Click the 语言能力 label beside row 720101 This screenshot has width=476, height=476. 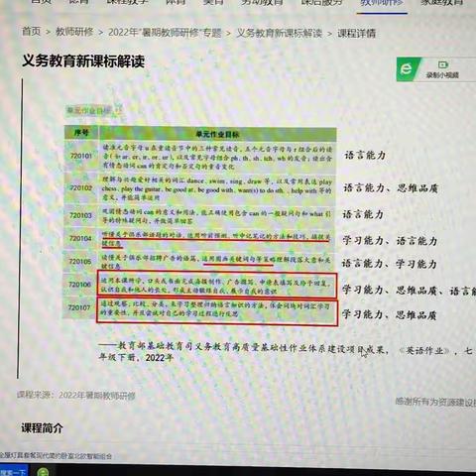pyautogui.click(x=365, y=155)
